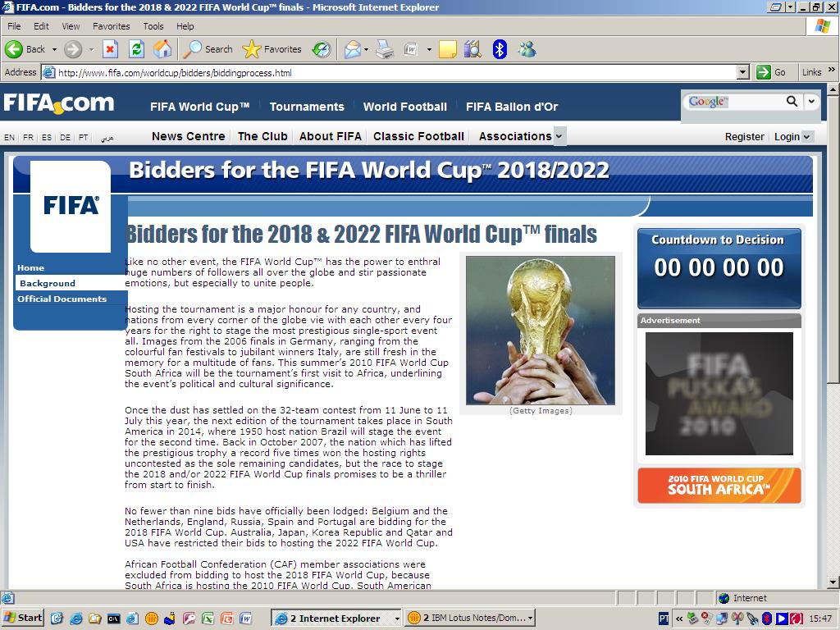
Task: Click The Club navigation link
Action: click(262, 136)
